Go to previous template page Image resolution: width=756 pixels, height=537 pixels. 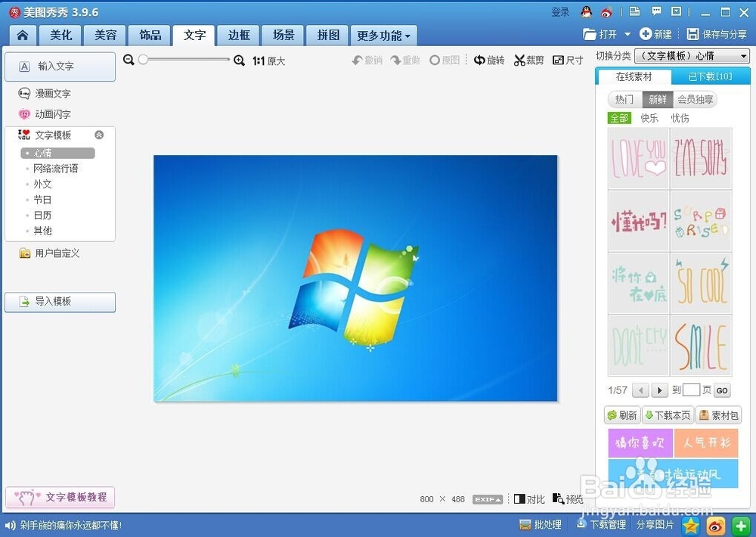tap(640, 390)
